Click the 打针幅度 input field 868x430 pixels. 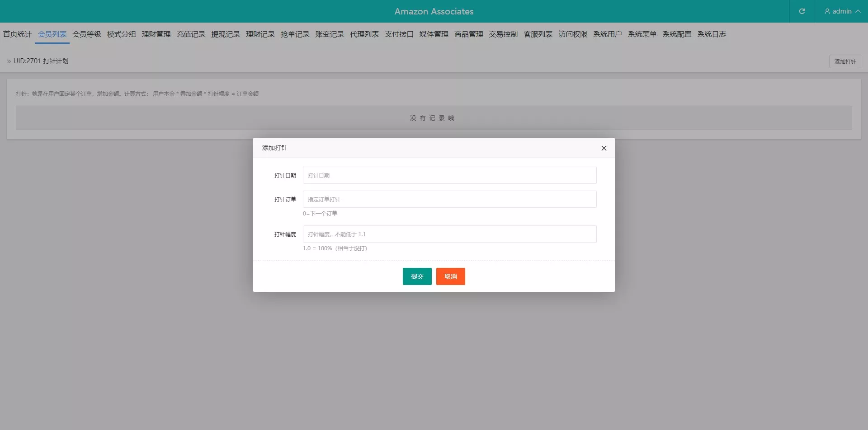pos(449,234)
